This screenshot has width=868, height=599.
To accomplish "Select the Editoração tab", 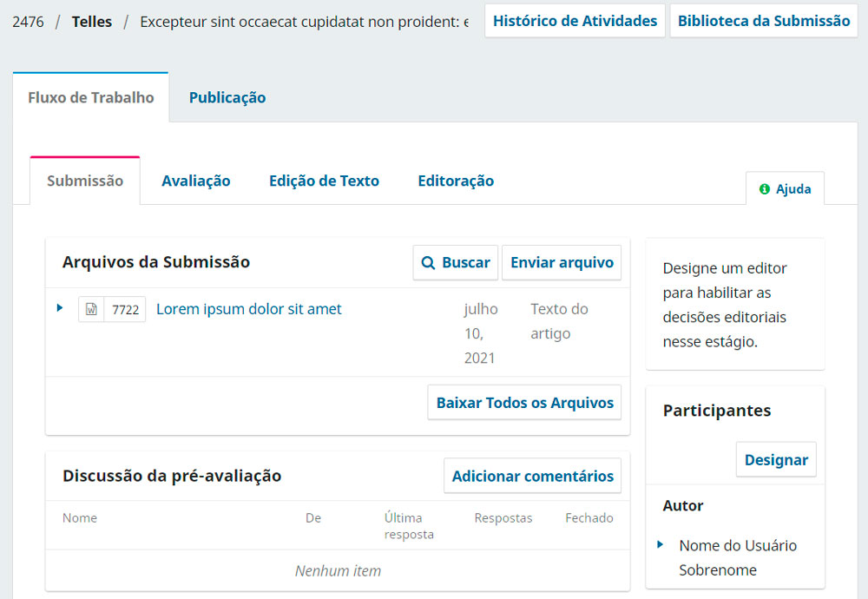I will pyautogui.click(x=456, y=181).
